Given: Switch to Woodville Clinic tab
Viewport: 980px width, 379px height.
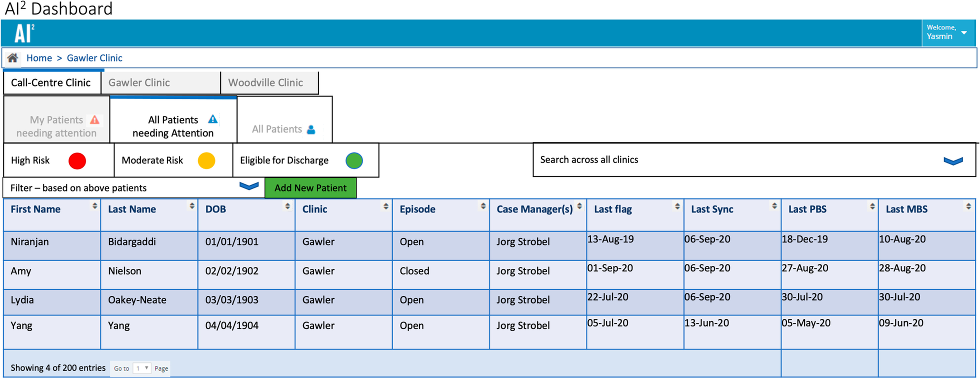Looking at the screenshot, I should click(269, 82).
